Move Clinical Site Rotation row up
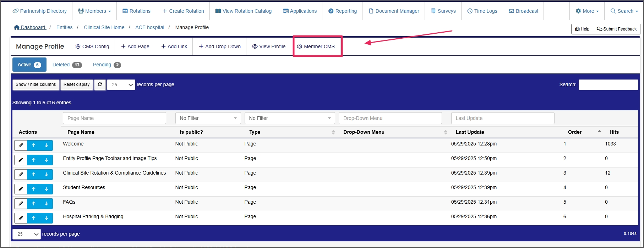This screenshot has width=644, height=248. tap(34, 175)
